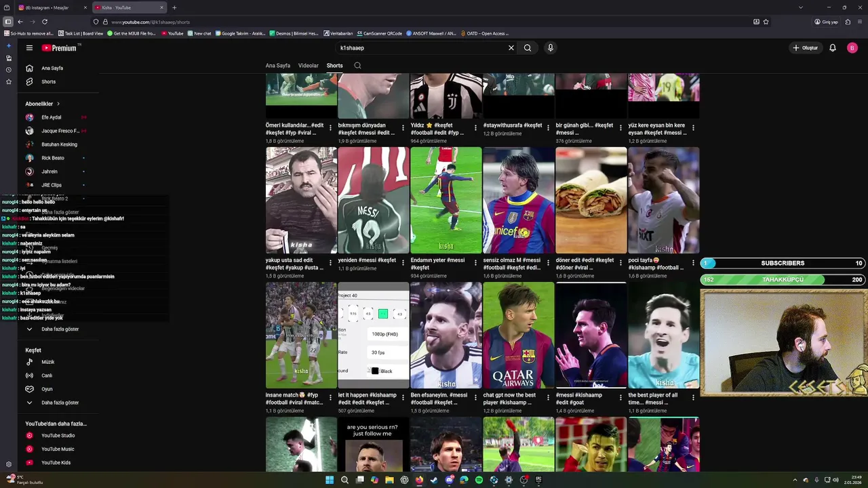
Task: Open the Desmos bookmark
Action: click(x=294, y=33)
